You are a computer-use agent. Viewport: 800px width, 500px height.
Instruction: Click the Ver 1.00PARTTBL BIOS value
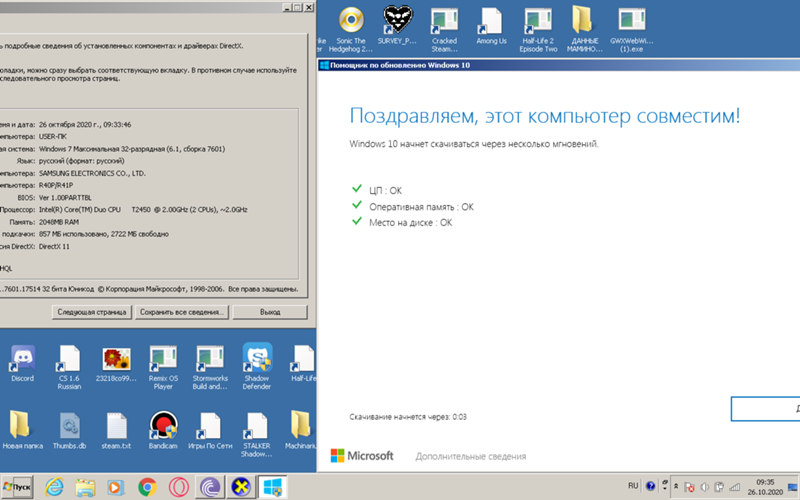click(x=65, y=197)
